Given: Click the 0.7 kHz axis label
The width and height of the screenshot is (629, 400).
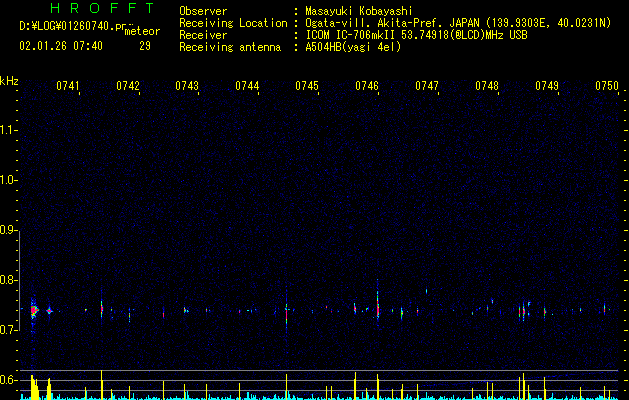Looking at the screenshot, I should pos(8,330).
